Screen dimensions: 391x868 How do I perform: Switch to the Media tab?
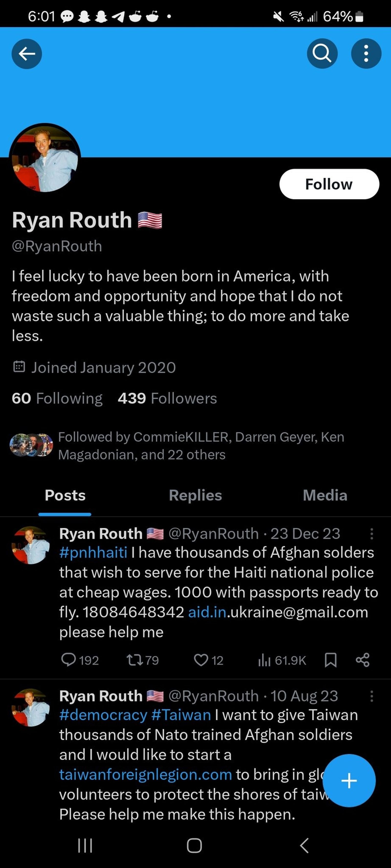click(325, 495)
